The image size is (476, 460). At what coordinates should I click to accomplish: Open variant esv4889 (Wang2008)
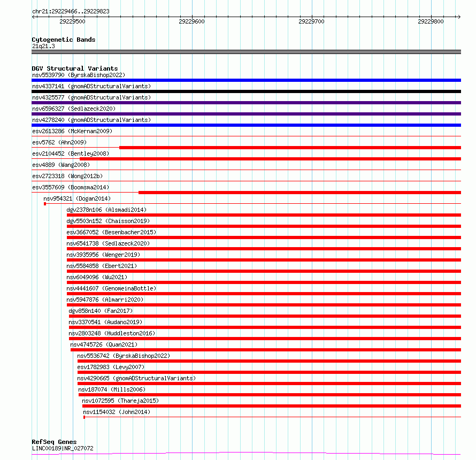click(x=61, y=165)
